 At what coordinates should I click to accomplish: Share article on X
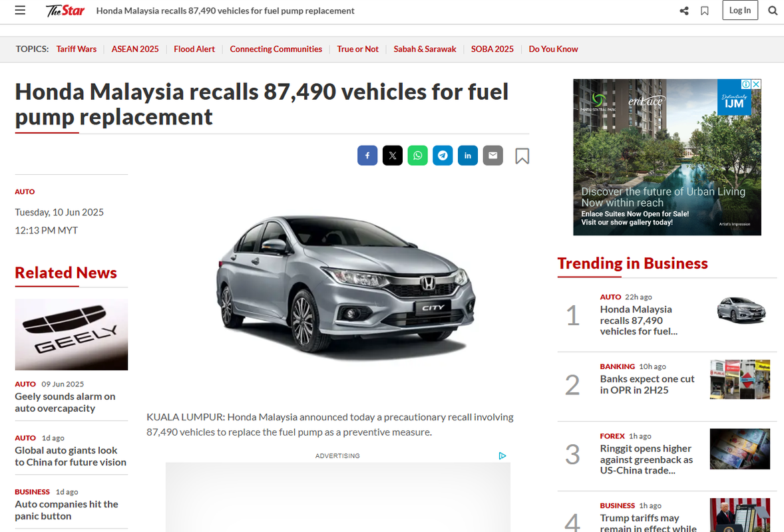click(393, 156)
